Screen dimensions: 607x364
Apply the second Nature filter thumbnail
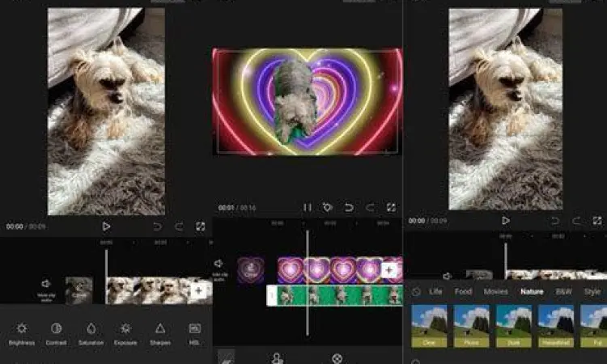coord(472,326)
